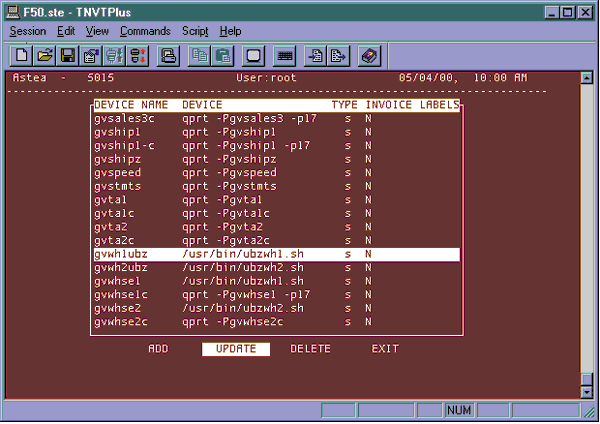The width and height of the screenshot is (600, 424).
Task: Click the Copy toolbar icon
Action: (x=202, y=55)
